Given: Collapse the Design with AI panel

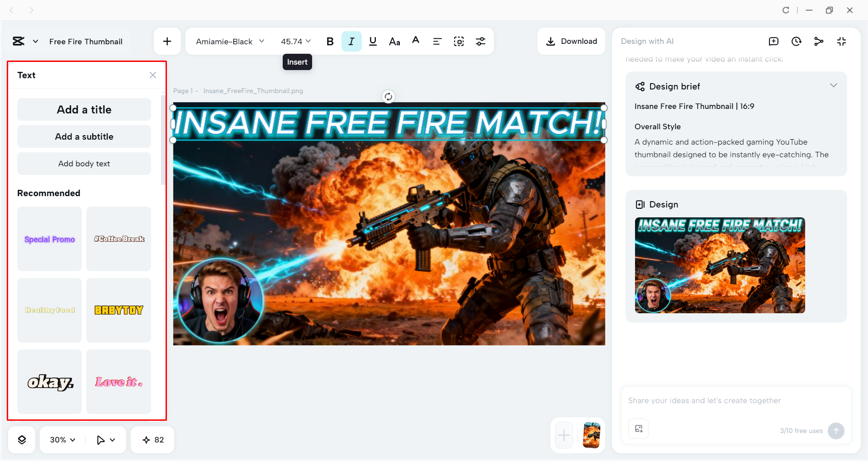Looking at the screenshot, I should 841,41.
